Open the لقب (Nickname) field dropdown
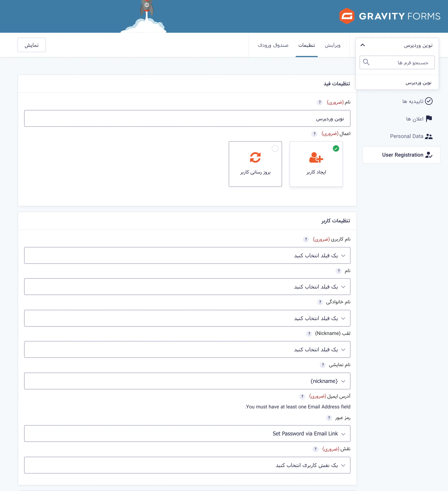Image resolution: width=448 pixels, height=491 pixels. [x=187, y=349]
